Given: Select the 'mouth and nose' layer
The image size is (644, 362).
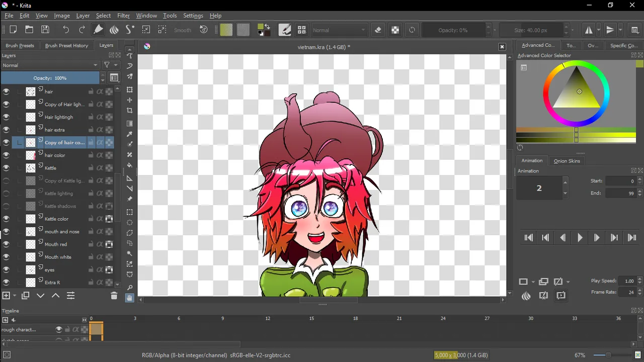Looking at the screenshot, I should [x=62, y=232].
